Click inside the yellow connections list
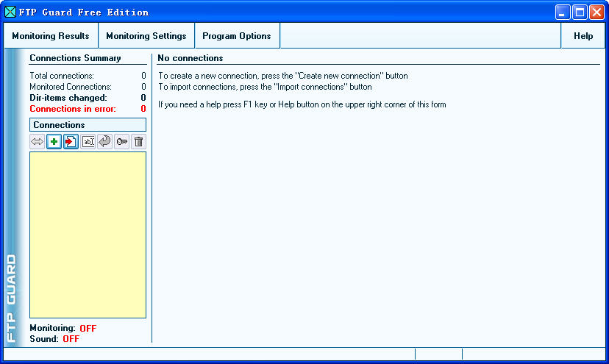Image resolution: width=609 pixels, height=364 pixels. (88, 235)
